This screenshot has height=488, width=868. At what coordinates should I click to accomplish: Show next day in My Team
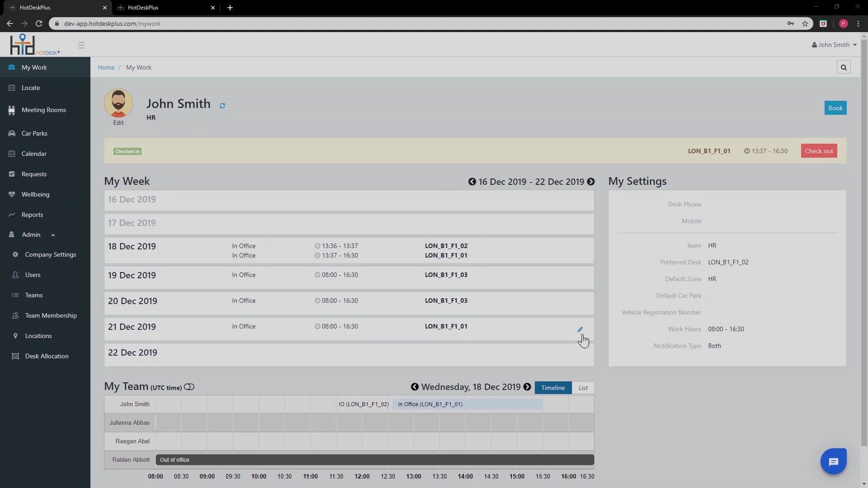527,387
